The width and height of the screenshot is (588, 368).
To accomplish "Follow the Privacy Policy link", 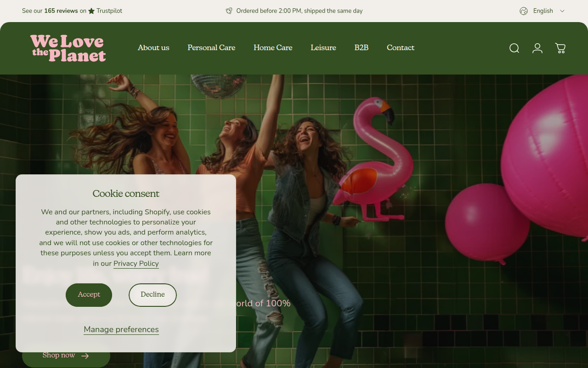I will 136,264.
